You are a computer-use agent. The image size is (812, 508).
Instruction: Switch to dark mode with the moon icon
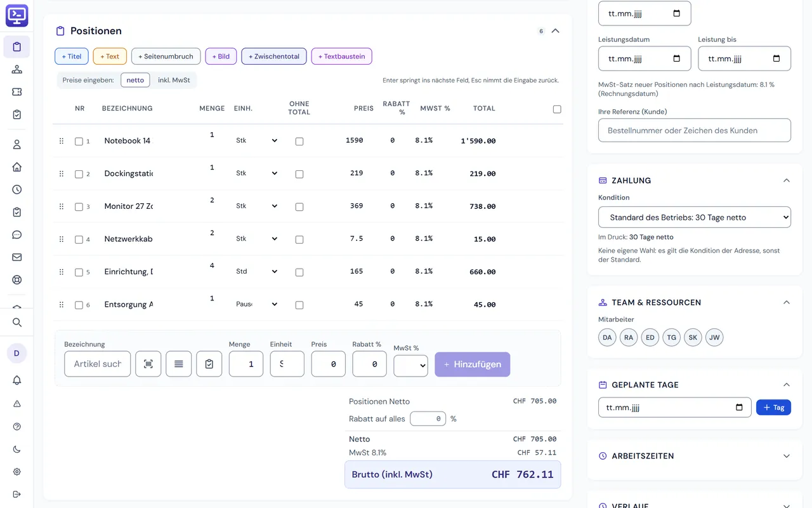click(x=17, y=450)
